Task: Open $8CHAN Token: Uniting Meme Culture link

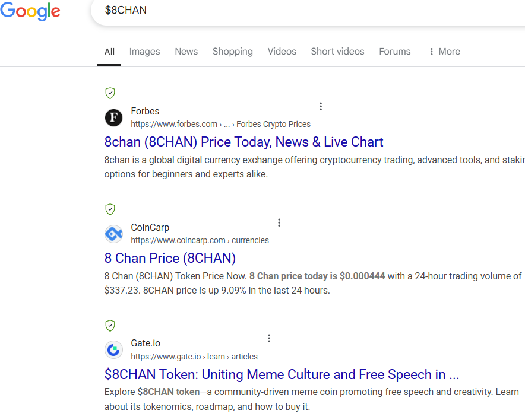Action: (x=282, y=374)
